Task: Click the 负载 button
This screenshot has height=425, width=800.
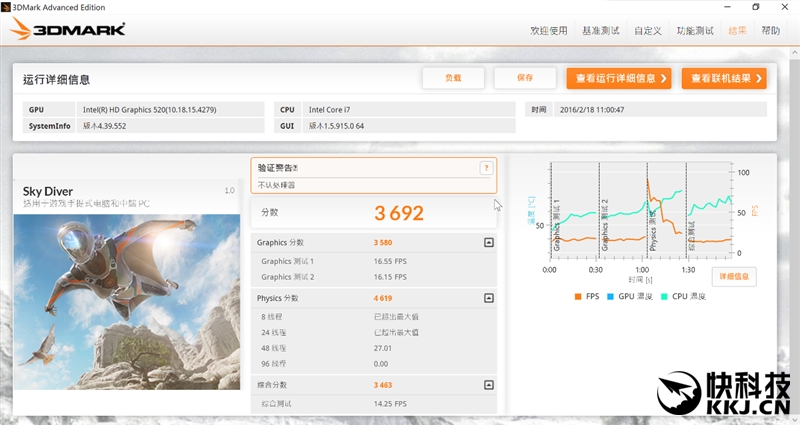Action: point(453,78)
